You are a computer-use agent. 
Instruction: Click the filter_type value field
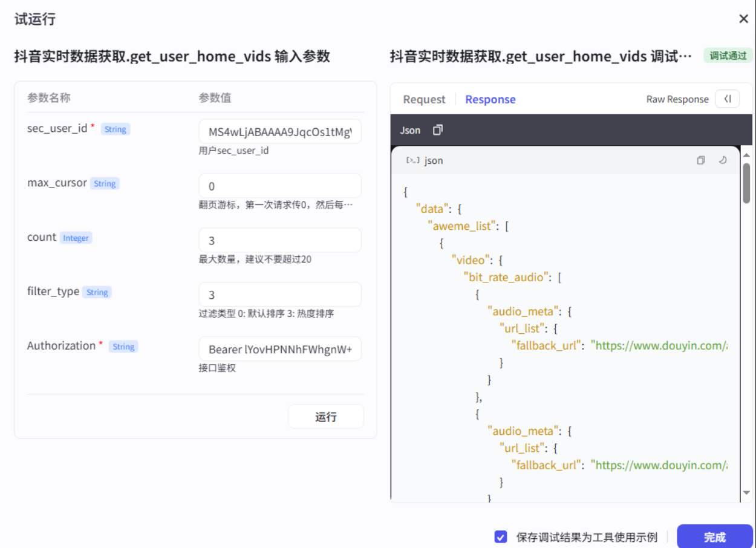click(x=280, y=295)
